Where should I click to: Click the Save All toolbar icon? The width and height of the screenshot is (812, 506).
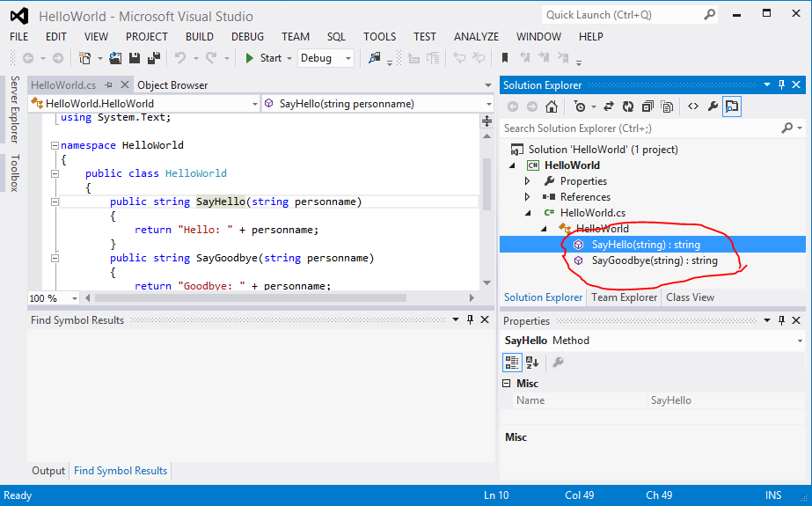pyautogui.click(x=154, y=58)
